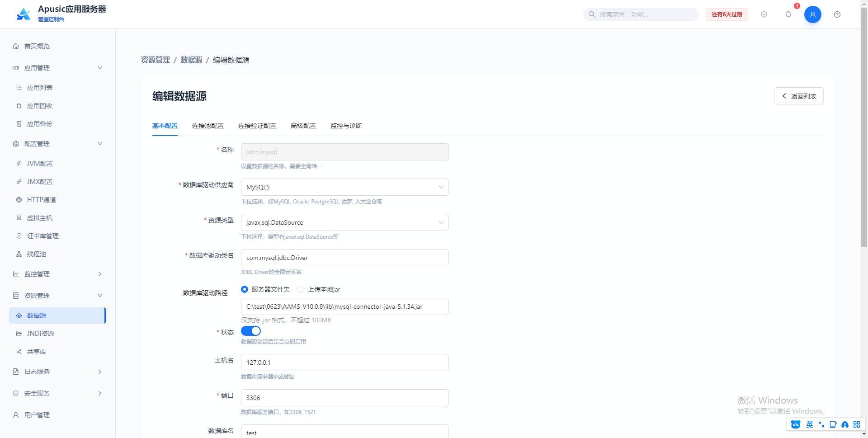
Task: Click 返回列表 button
Action: pyautogui.click(x=798, y=96)
